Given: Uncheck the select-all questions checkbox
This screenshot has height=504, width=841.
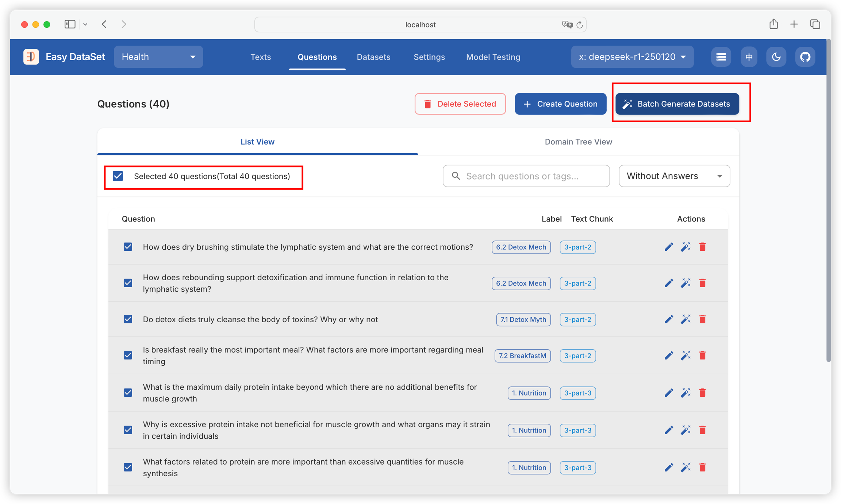Looking at the screenshot, I should pyautogui.click(x=118, y=176).
